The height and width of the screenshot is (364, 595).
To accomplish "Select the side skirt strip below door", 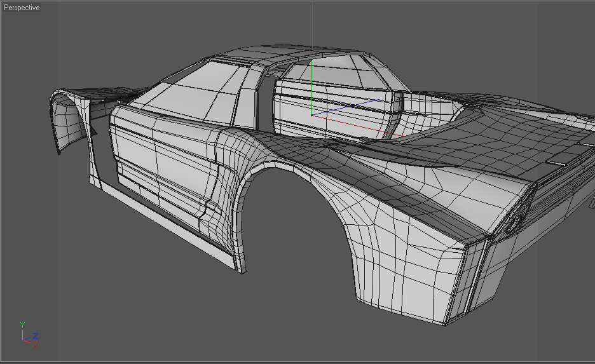I will click(x=167, y=224).
